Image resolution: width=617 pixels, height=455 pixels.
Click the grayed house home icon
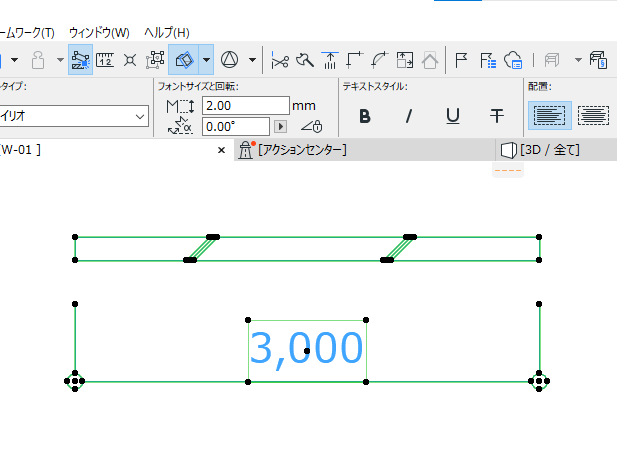(x=430, y=60)
